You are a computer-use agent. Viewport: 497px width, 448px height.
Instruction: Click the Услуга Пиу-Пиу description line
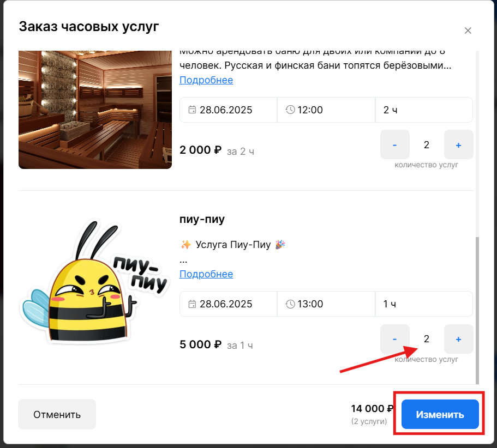[233, 245]
